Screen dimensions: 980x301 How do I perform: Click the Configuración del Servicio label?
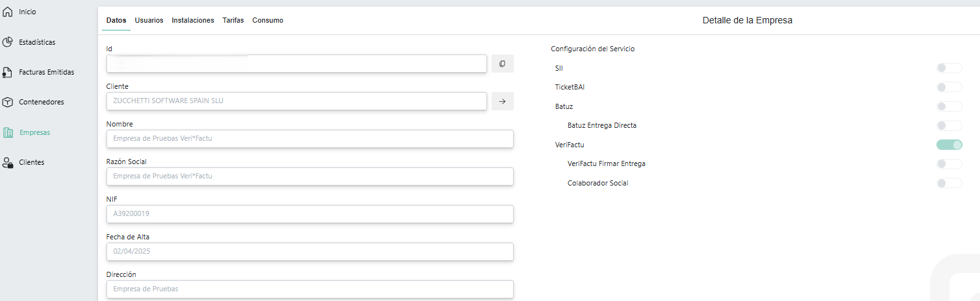click(593, 49)
